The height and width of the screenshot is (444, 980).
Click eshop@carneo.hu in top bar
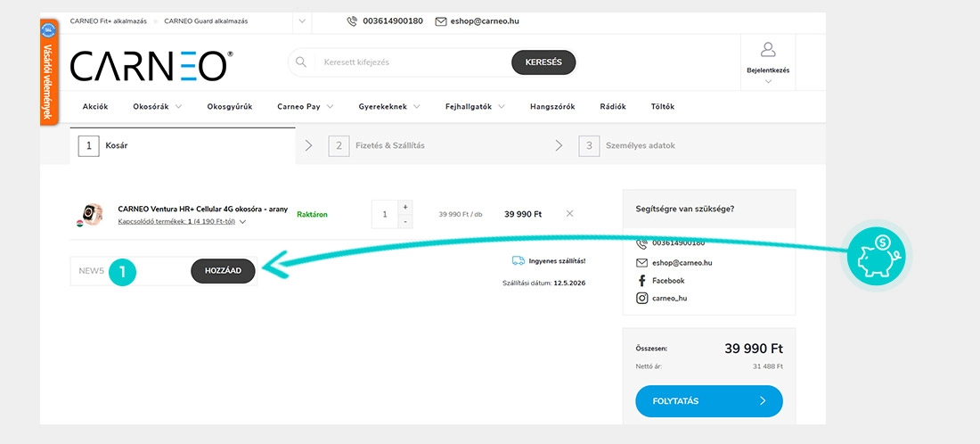(x=485, y=21)
